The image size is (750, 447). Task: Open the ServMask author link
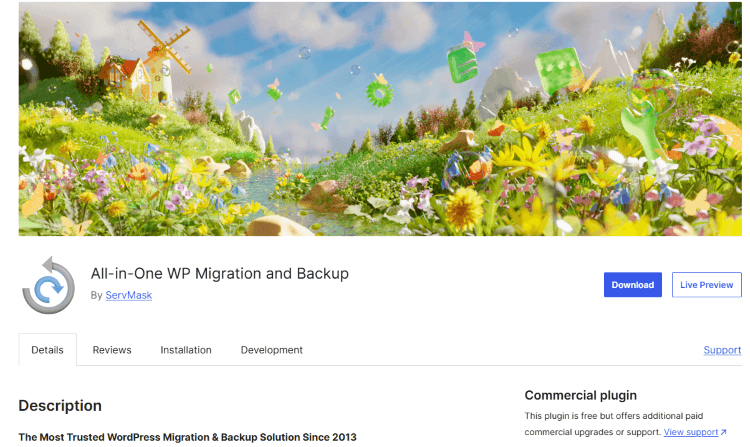coord(129,295)
